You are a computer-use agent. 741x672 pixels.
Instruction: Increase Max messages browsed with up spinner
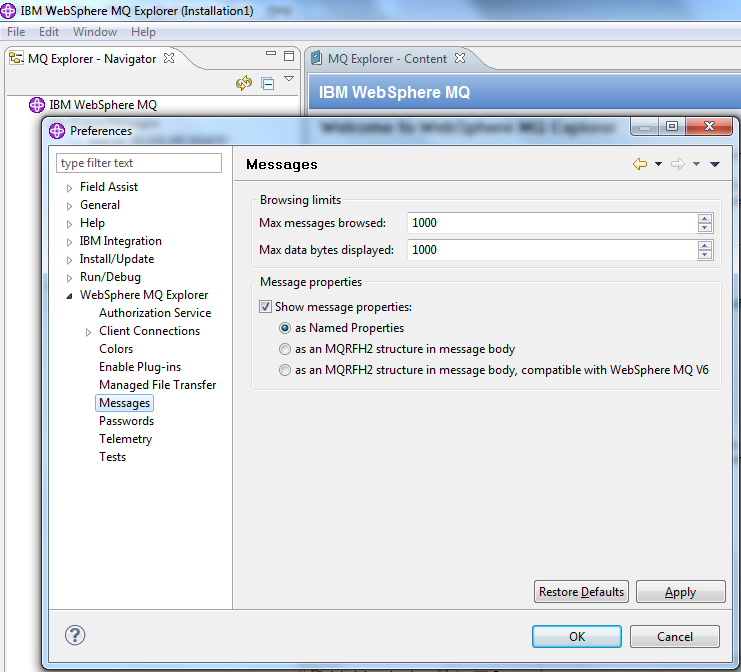coord(705,219)
